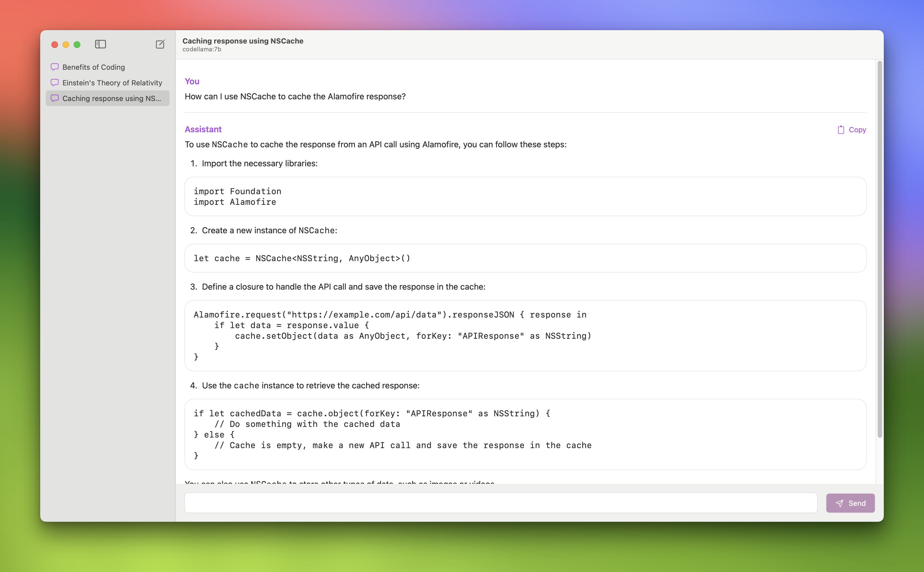Click the import Foundation code block
924x572 pixels.
pyautogui.click(x=525, y=196)
